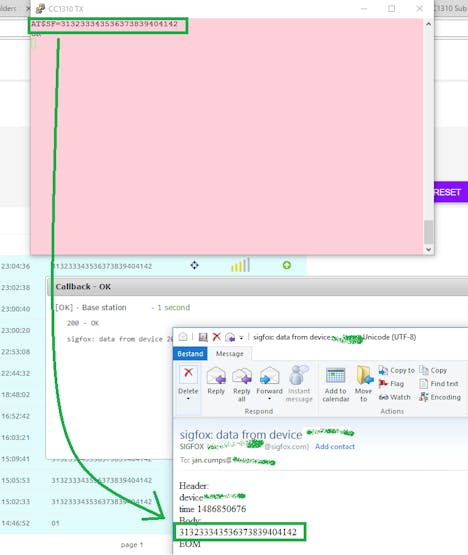
Task: Click the Add to calendar icon
Action: 335,376
